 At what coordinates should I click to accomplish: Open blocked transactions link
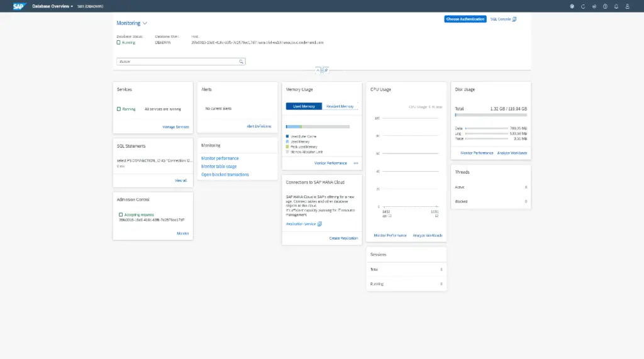click(x=225, y=175)
